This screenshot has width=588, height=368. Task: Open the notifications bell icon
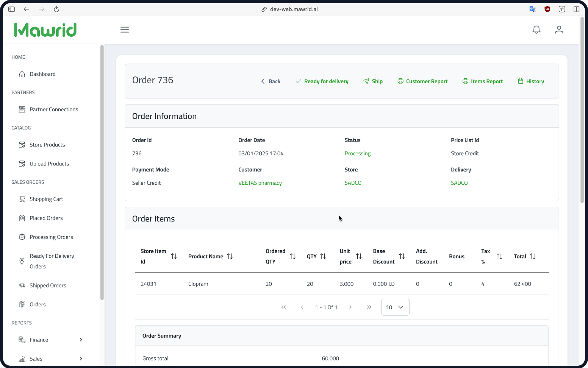(536, 30)
